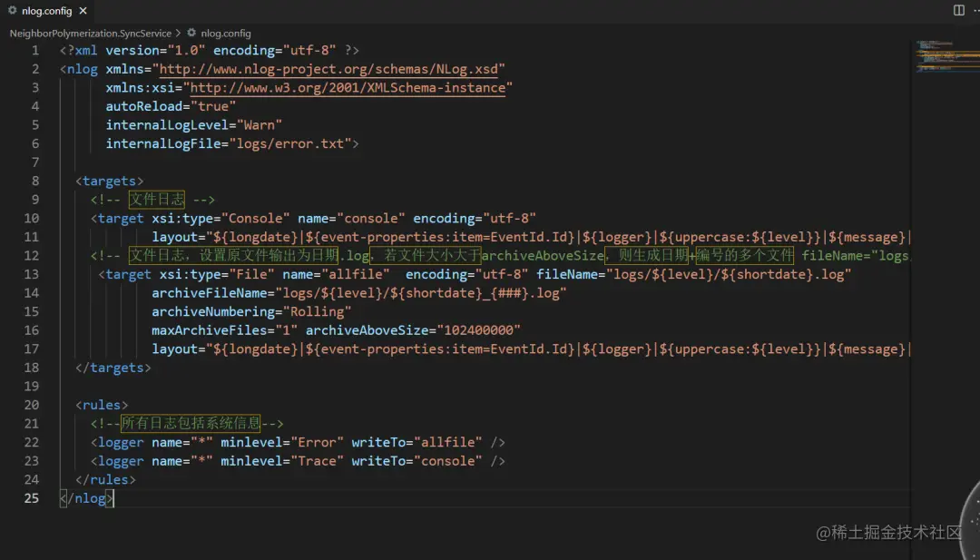
Task: Click the closing </rules> tag
Action: click(x=105, y=479)
